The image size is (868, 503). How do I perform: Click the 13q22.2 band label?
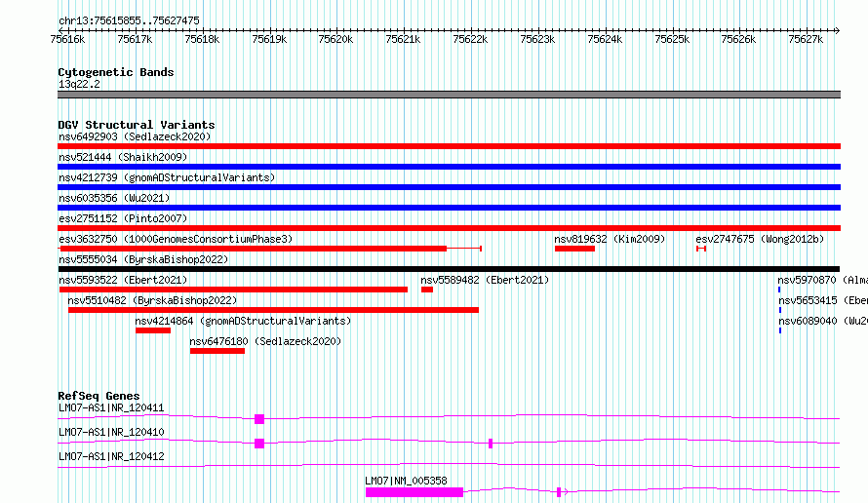click(x=79, y=84)
